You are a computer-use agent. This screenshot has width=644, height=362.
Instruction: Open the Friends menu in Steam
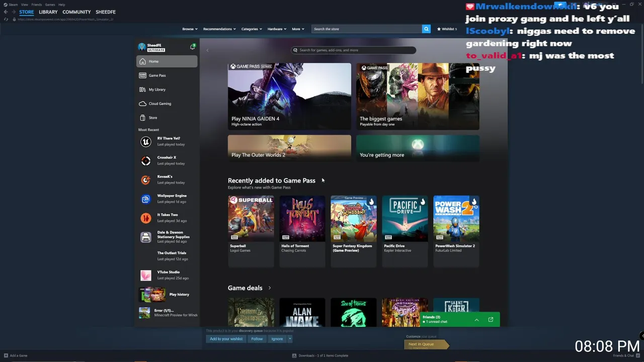click(x=37, y=5)
